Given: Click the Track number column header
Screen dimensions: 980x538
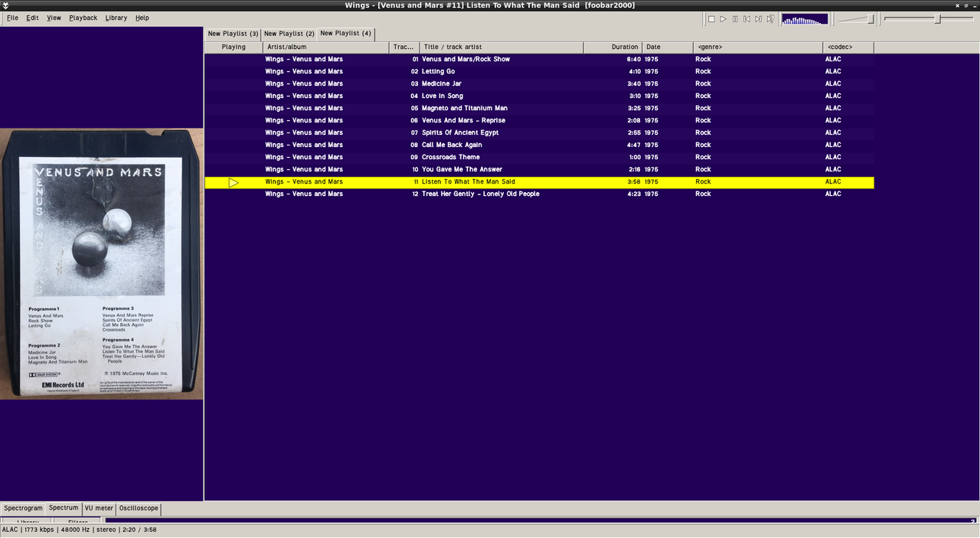Looking at the screenshot, I should (x=404, y=47).
